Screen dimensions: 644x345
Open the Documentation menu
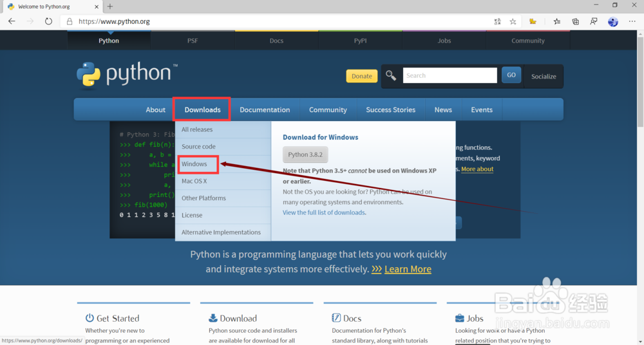[x=265, y=109]
